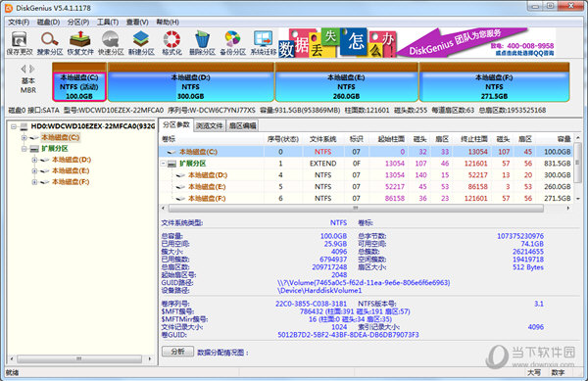Click the partition table vertical scroll down arrow
The width and height of the screenshot is (588, 381).
tap(578, 199)
